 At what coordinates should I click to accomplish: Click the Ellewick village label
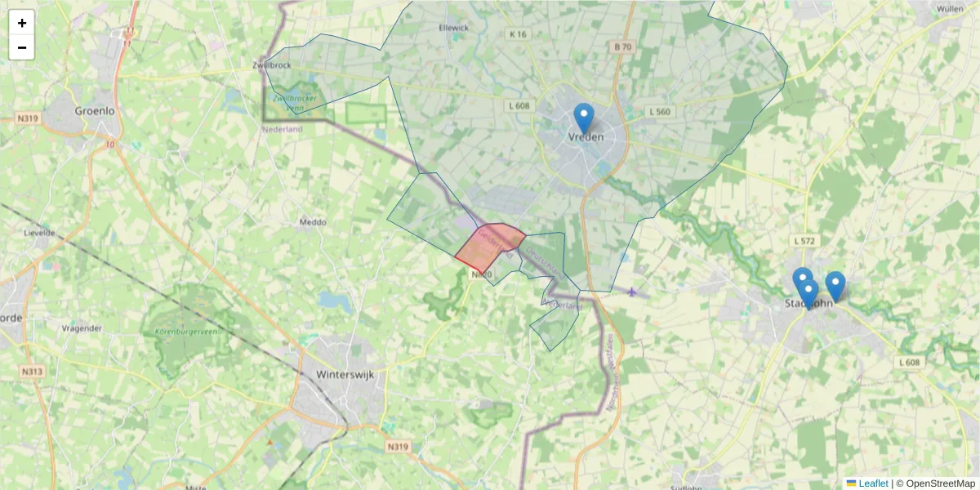point(454,27)
